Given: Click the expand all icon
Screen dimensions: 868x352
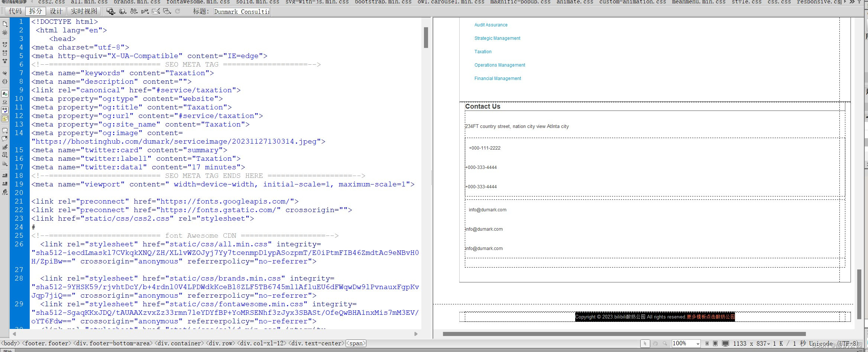Looking at the screenshot, I should tap(5, 61).
